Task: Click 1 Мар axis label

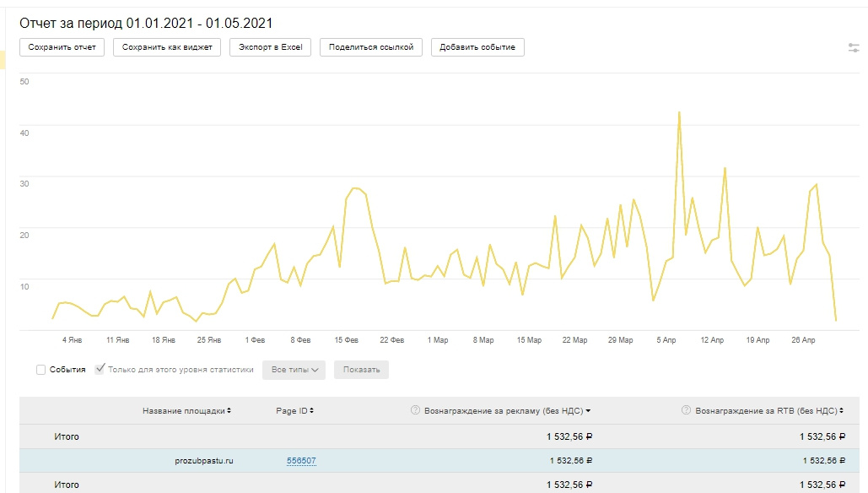Action: tap(437, 340)
